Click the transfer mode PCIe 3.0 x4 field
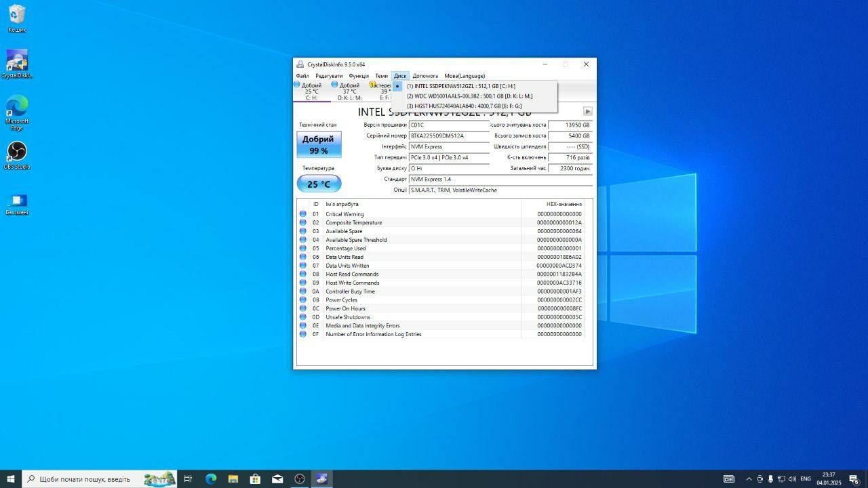868x488 pixels. click(x=448, y=157)
